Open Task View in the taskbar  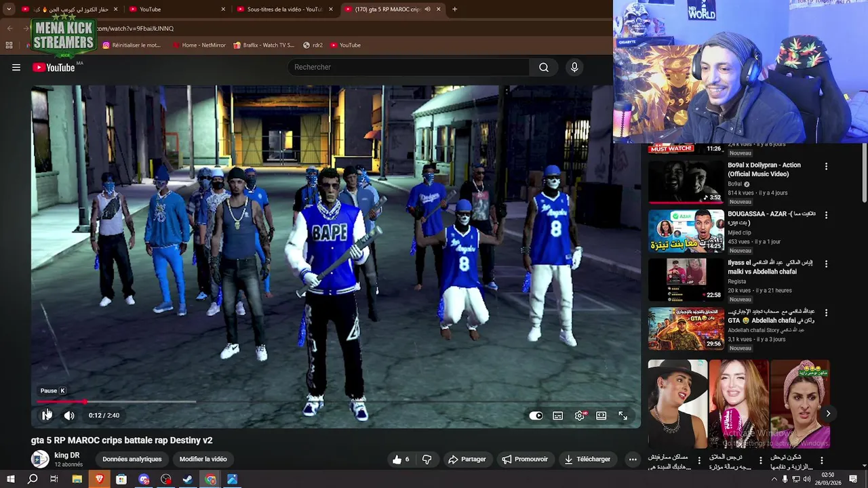click(x=54, y=479)
